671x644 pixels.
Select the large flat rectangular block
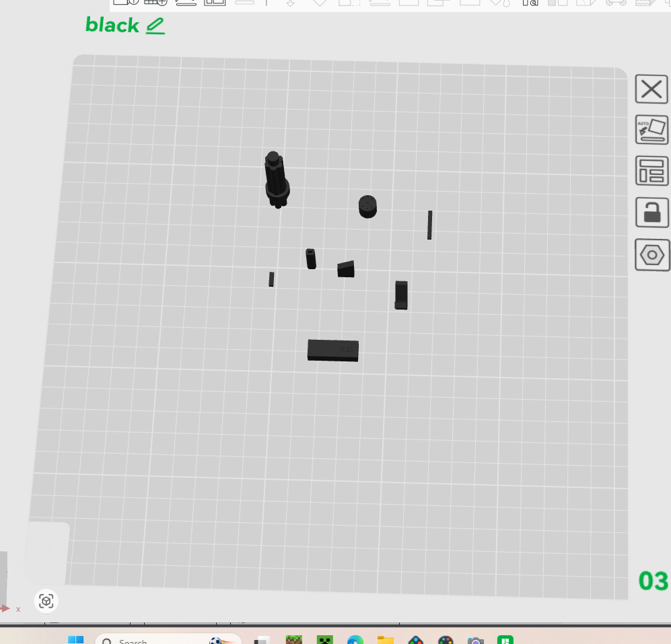pos(333,351)
